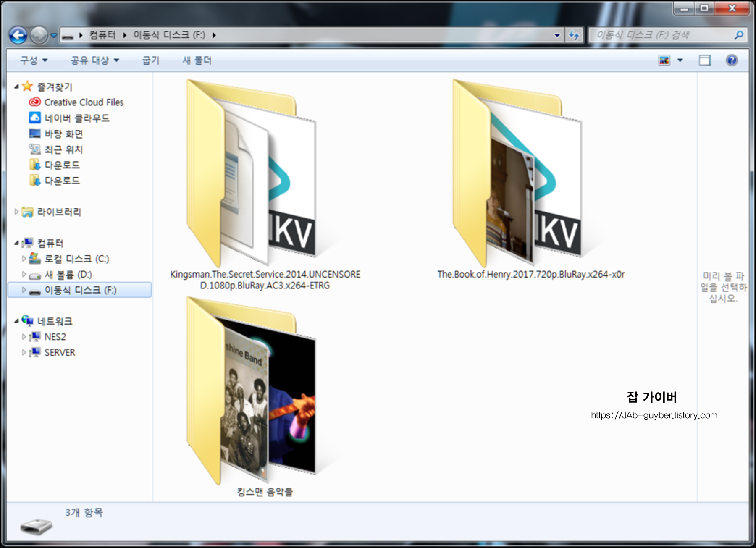Image resolution: width=756 pixels, height=548 pixels.
Task: Click the NES2 computer icon
Action: (35, 337)
